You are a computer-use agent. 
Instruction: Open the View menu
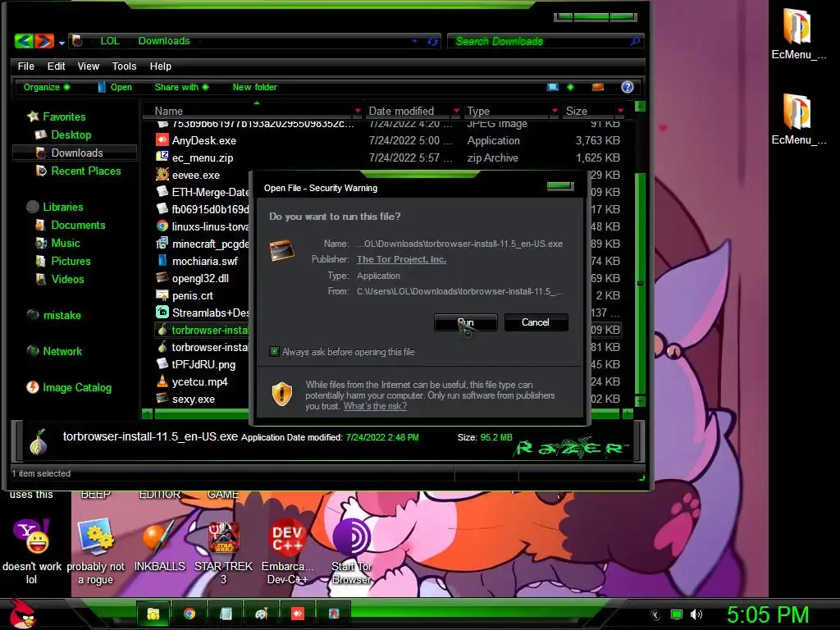(x=89, y=66)
